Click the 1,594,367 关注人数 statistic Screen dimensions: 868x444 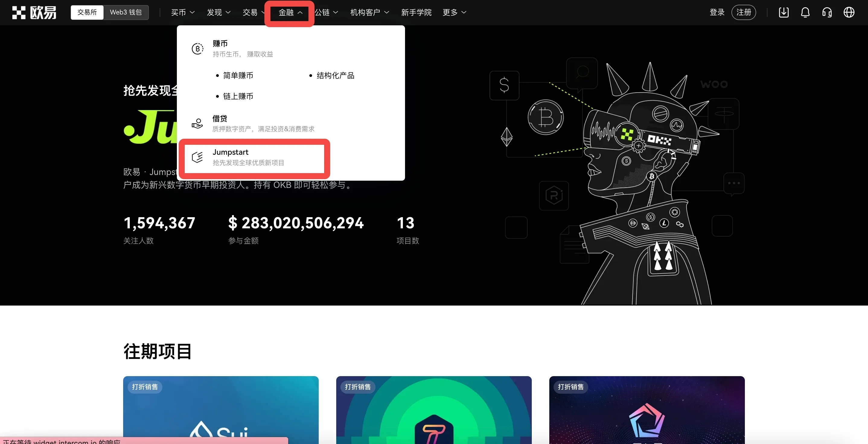point(159,231)
